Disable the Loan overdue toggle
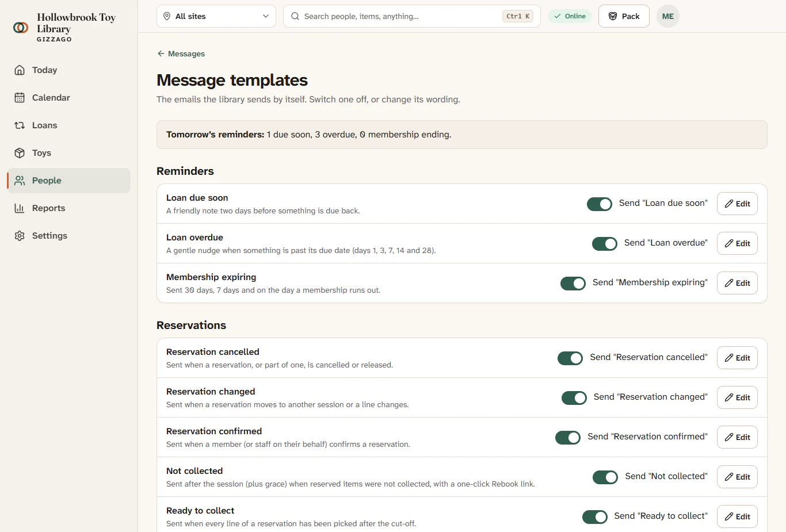786x532 pixels. pyautogui.click(x=605, y=243)
